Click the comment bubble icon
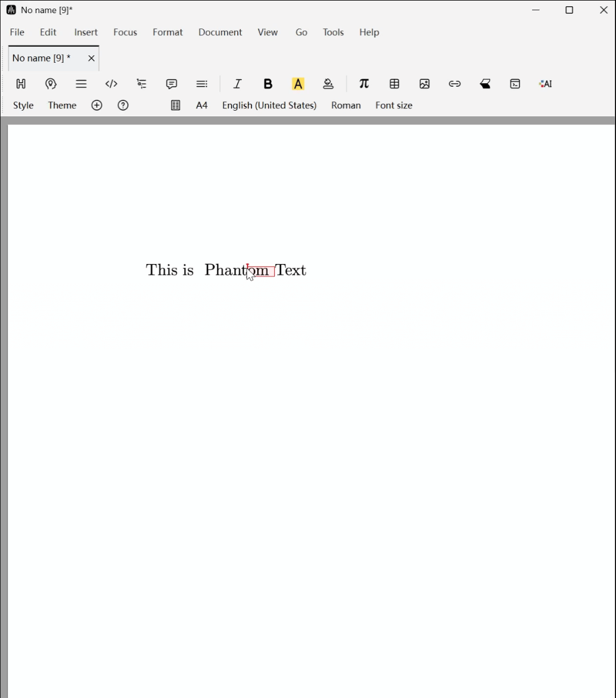 [172, 84]
